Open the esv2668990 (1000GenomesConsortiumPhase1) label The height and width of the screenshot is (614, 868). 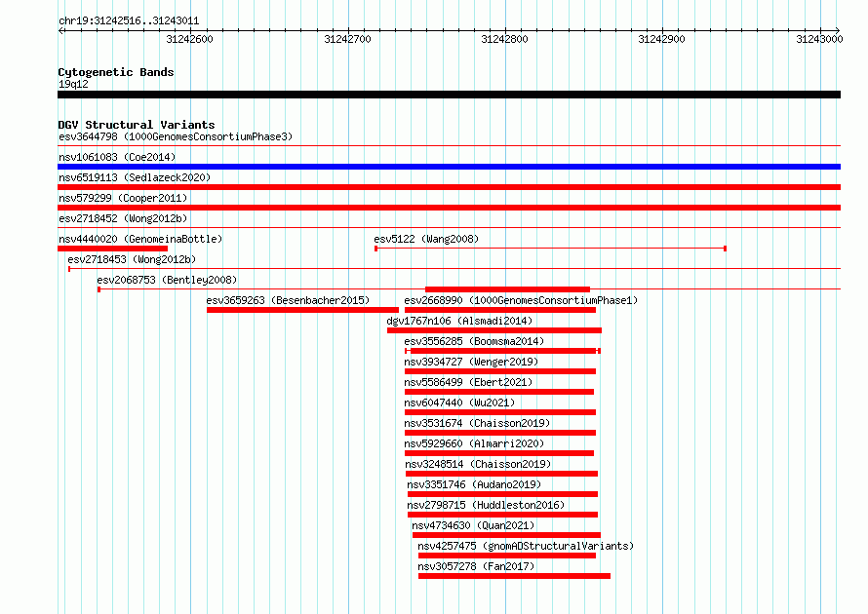point(521,300)
